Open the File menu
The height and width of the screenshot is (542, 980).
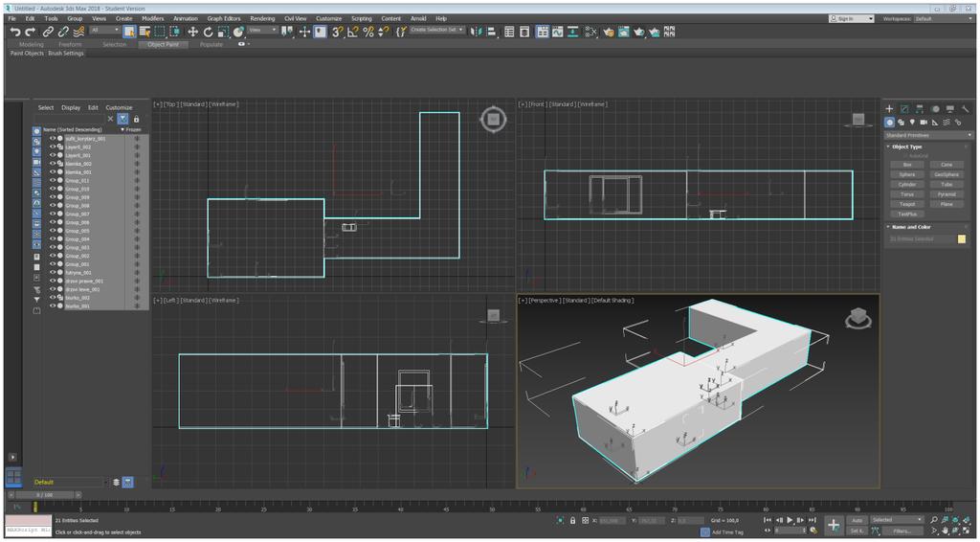click(11, 19)
